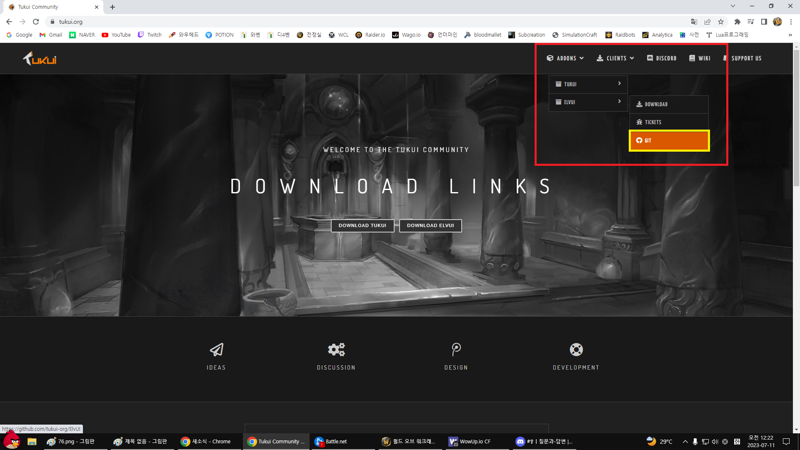
Task: Select the highlighted Git menu entry
Action: 669,140
